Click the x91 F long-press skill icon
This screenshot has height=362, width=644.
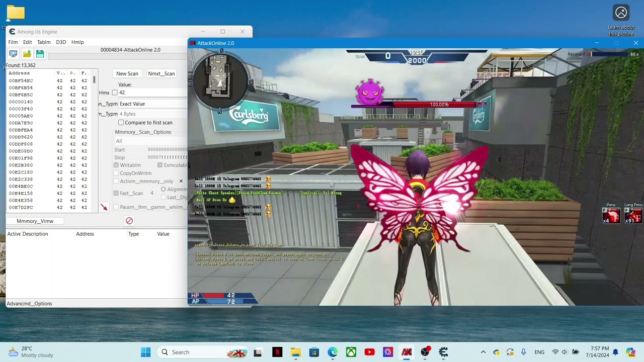pyautogui.click(x=633, y=216)
